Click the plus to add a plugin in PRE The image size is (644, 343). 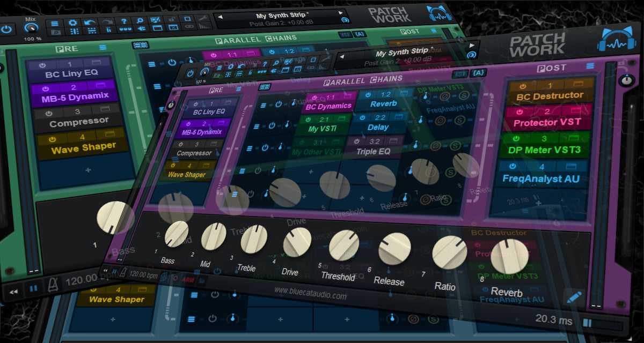coord(180,192)
